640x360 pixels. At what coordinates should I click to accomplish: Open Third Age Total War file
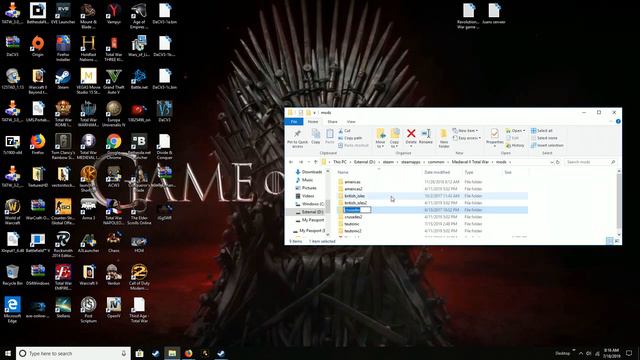(139, 310)
